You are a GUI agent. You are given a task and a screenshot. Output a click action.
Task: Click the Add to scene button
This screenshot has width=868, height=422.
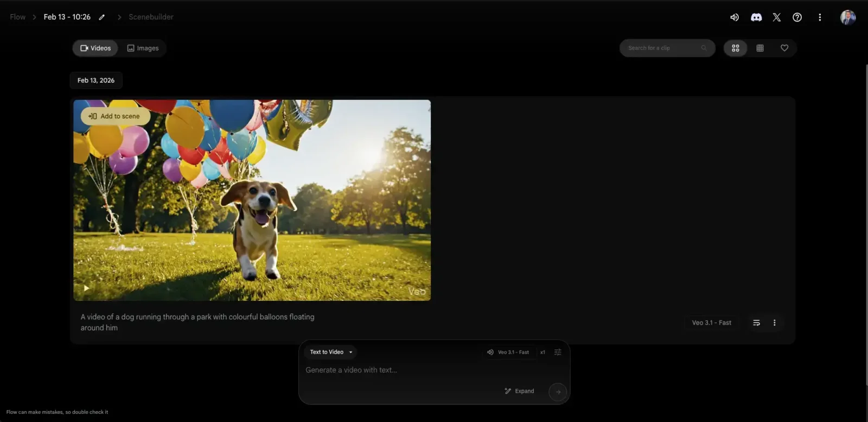tap(115, 116)
